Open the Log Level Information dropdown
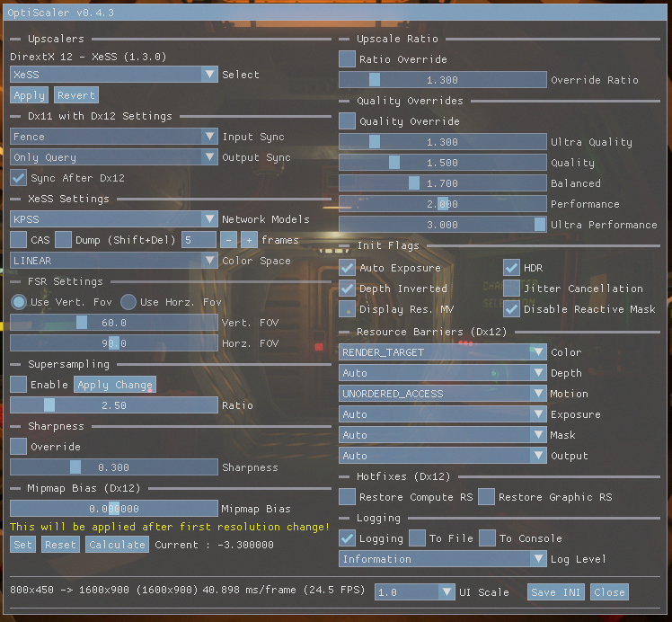The height and width of the screenshot is (622, 672). [443, 559]
